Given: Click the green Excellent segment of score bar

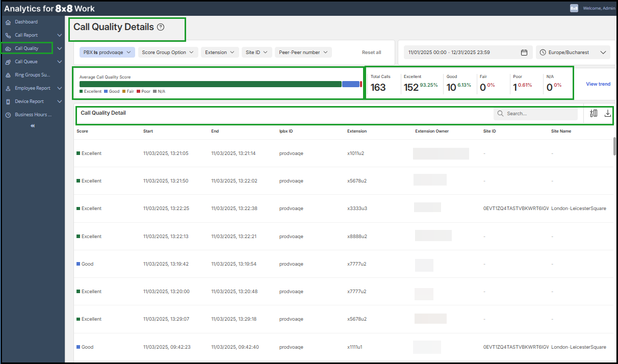Looking at the screenshot, I should [210, 84].
